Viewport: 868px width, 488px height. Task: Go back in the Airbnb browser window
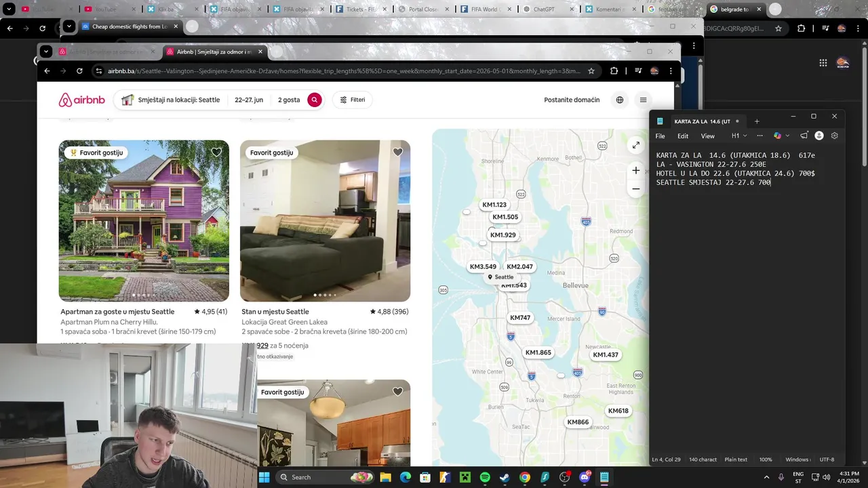click(47, 70)
